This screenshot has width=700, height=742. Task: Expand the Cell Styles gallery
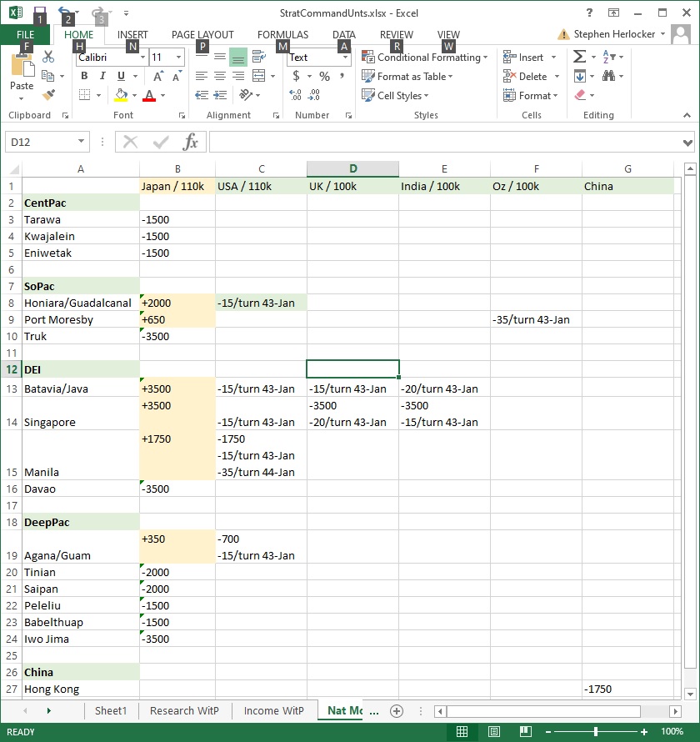(395, 96)
